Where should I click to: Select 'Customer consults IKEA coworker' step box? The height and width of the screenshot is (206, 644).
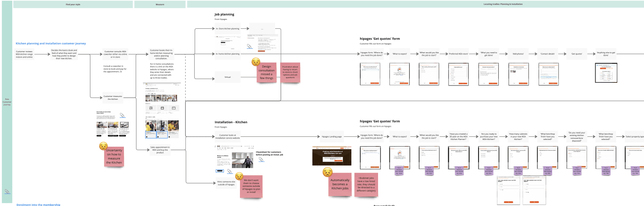(115, 54)
